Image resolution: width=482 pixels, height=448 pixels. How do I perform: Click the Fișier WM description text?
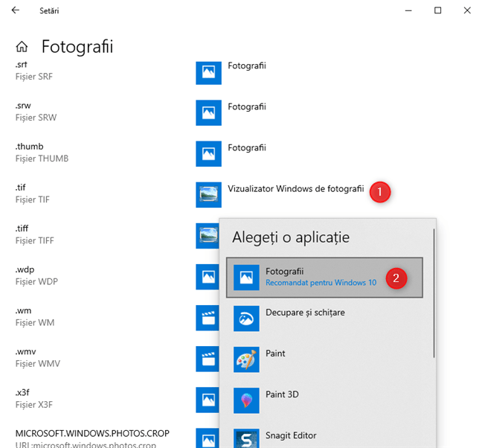click(35, 323)
